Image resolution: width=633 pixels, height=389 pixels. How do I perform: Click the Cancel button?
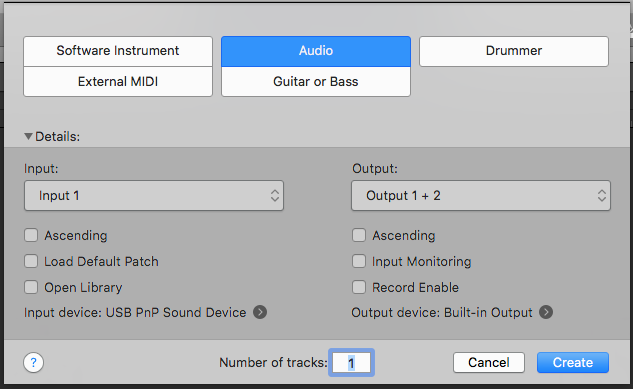[489, 362]
